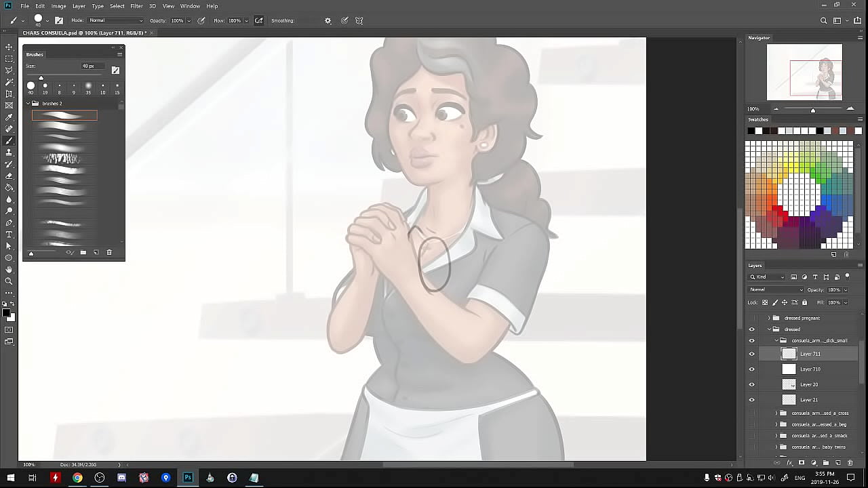Delete layer using Layers panel trash icon

850,463
